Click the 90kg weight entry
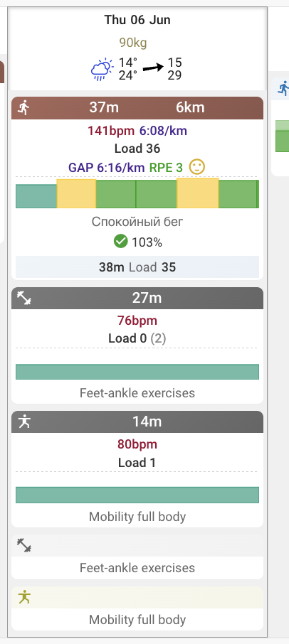 pyautogui.click(x=133, y=43)
